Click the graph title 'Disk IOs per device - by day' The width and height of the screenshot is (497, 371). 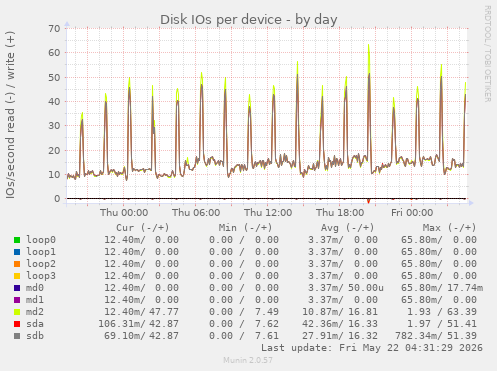click(x=249, y=20)
